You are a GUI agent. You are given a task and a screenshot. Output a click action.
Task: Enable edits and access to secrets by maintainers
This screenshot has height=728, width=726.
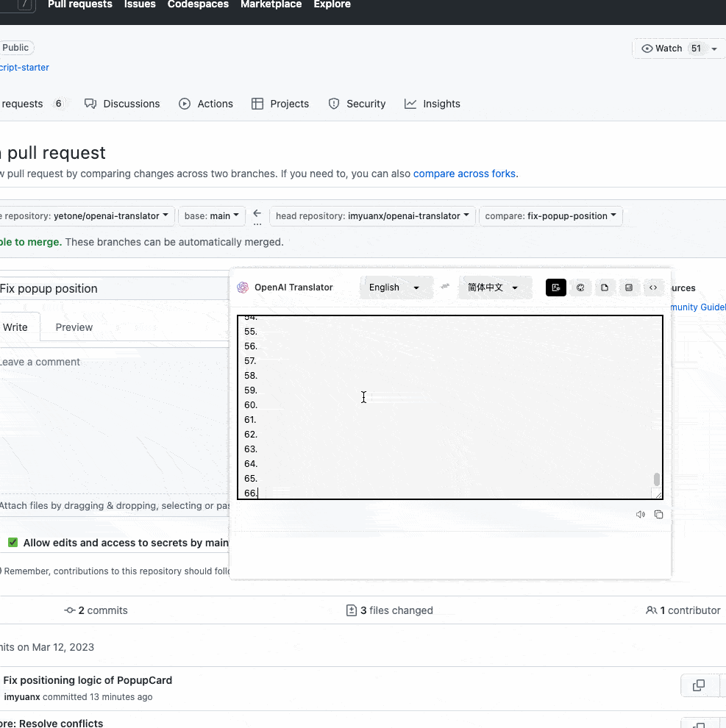[13, 542]
